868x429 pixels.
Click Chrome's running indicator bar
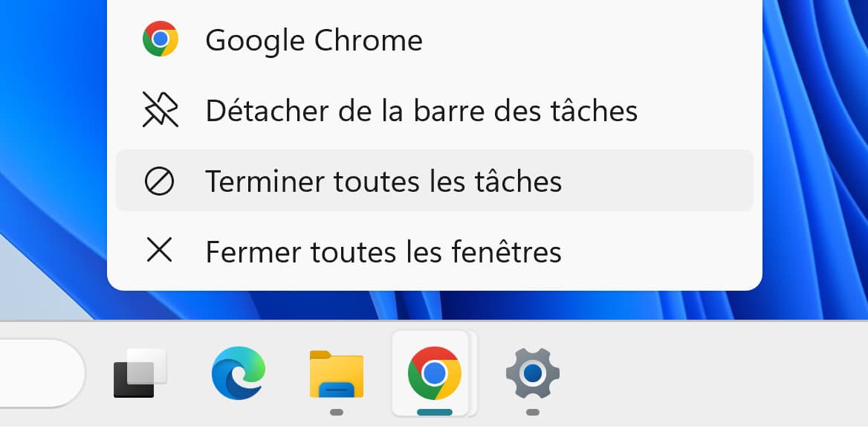[x=433, y=410]
